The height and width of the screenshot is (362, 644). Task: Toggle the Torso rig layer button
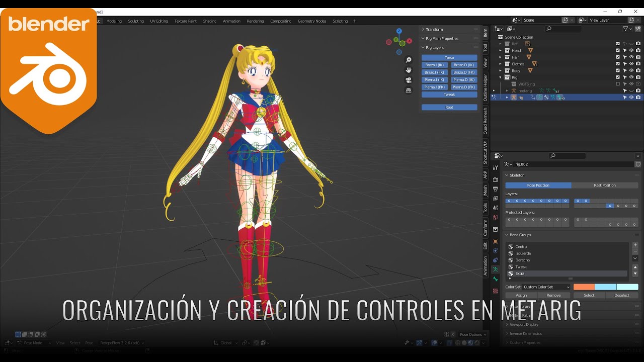pyautogui.click(x=449, y=57)
